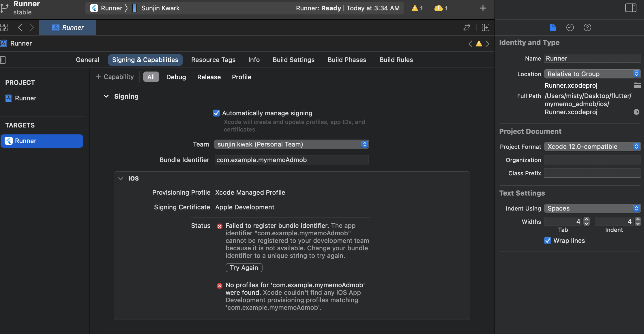
Task: Open the Indent Using dropdown
Action: 592,208
